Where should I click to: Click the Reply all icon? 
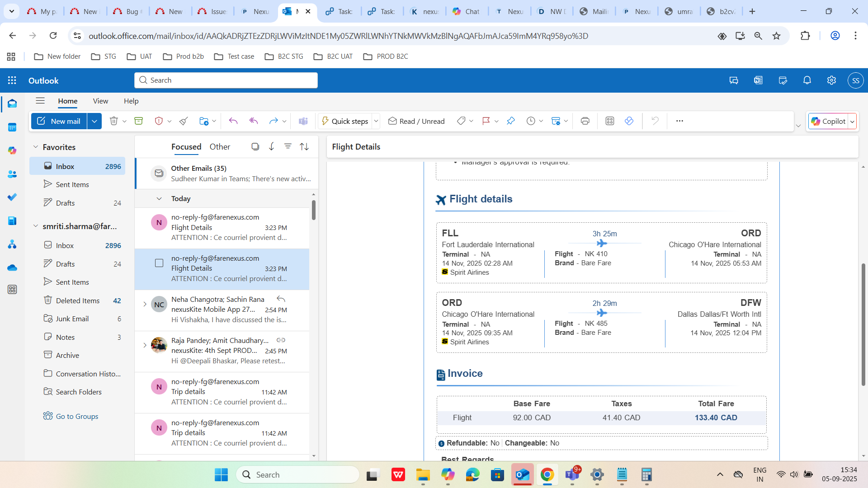tap(254, 121)
